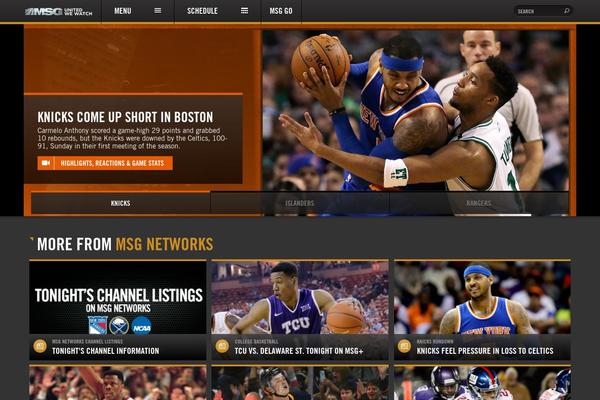The image size is (600, 400).
Task: Click the Carmelo Anthony game summary paragraph
Action: (132, 138)
